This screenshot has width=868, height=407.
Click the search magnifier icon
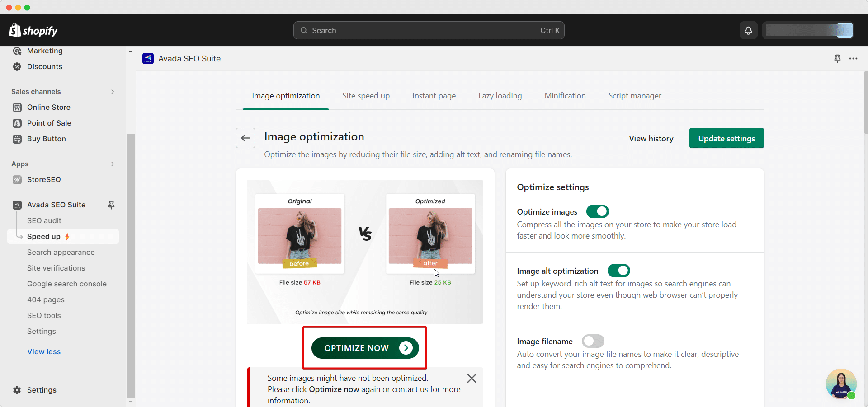coord(304,31)
